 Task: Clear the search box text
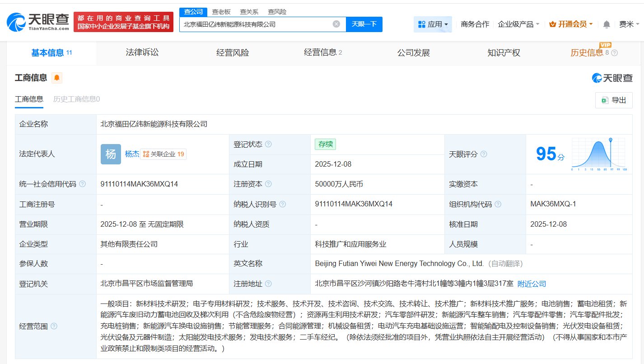[336, 24]
